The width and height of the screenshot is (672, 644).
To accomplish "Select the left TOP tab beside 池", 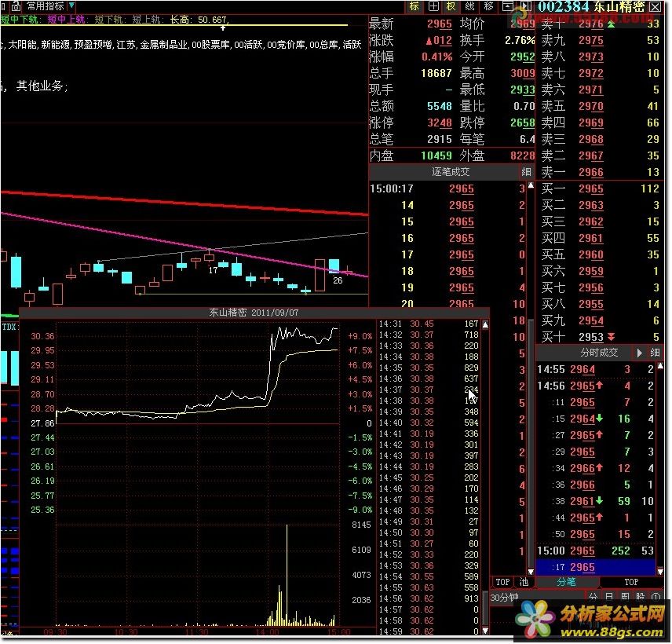I will click(x=502, y=582).
